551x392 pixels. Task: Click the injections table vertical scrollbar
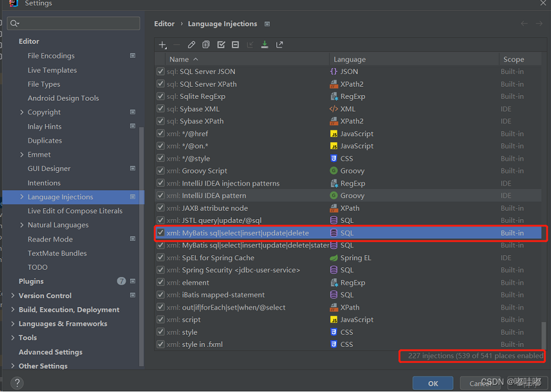544,335
